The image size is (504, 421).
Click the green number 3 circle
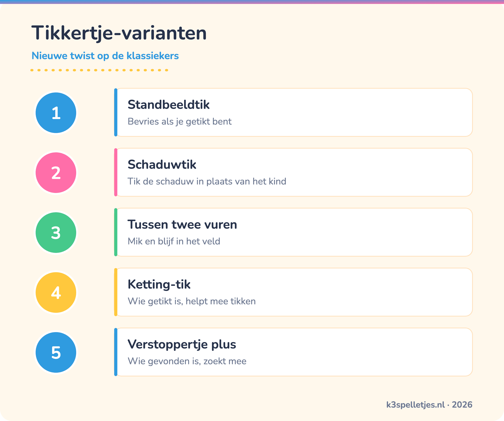pos(56,233)
